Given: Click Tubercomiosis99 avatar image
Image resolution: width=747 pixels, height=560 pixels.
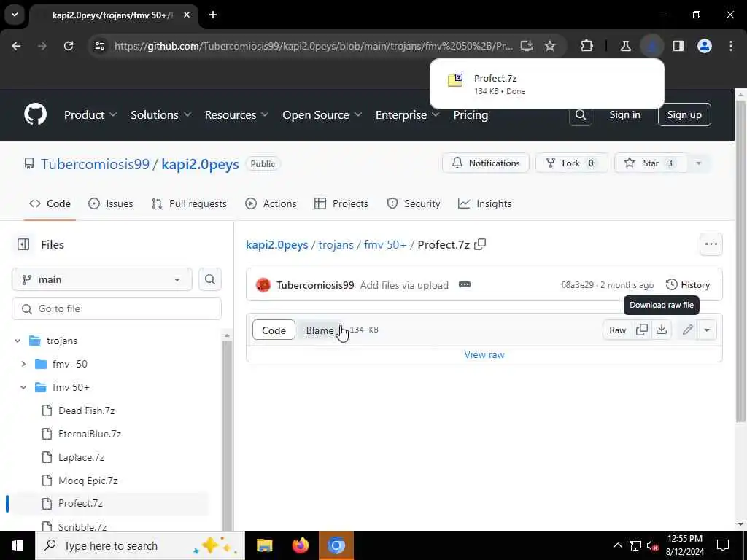Looking at the screenshot, I should tap(263, 285).
